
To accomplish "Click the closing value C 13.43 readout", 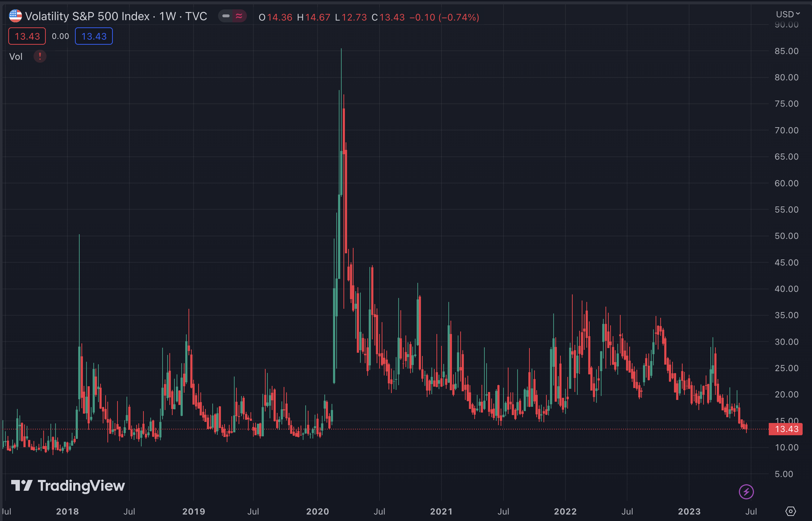I will [x=388, y=17].
